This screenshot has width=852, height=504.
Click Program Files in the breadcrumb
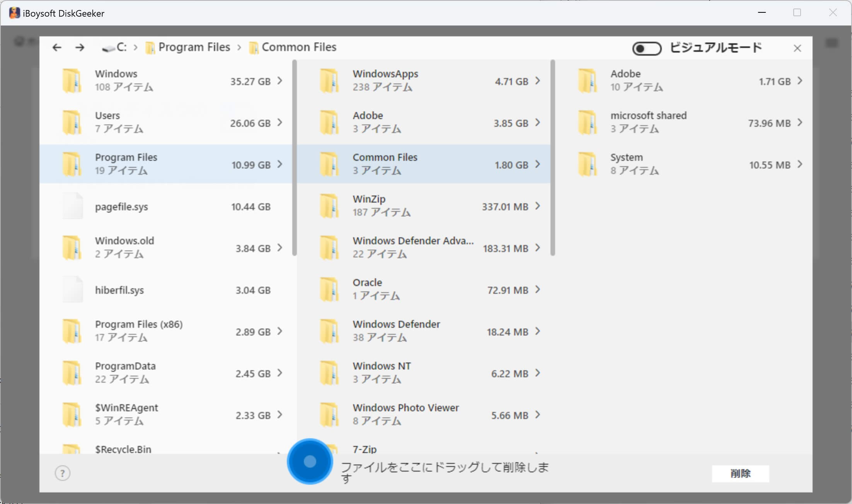[194, 47]
